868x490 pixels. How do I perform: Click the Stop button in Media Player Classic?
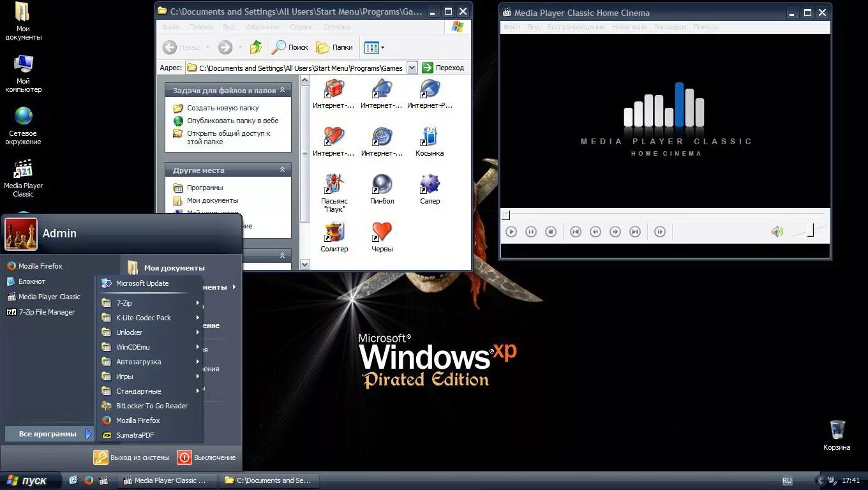pyautogui.click(x=551, y=232)
